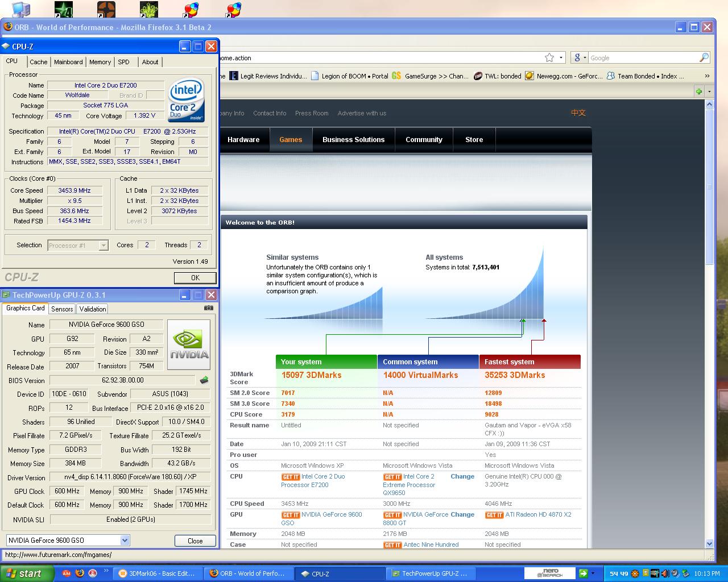
Task: Click the Nero search field in taskbar
Action: coord(549,573)
